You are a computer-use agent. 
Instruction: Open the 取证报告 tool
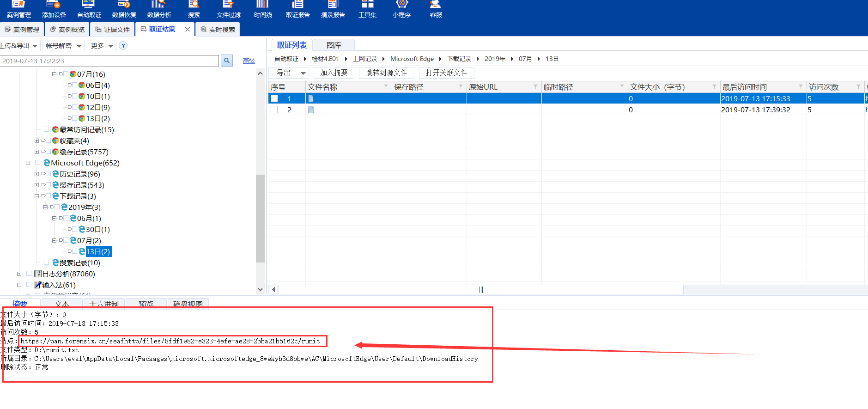pyautogui.click(x=298, y=9)
